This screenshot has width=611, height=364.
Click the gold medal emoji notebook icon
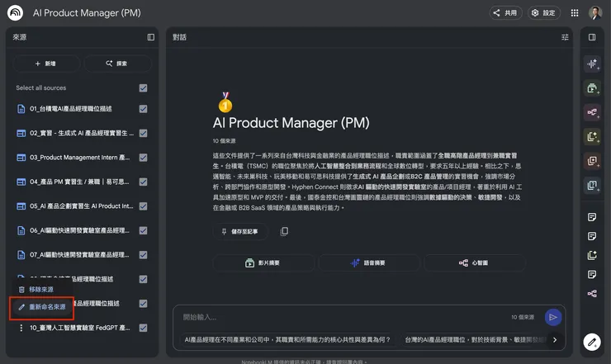[225, 102]
